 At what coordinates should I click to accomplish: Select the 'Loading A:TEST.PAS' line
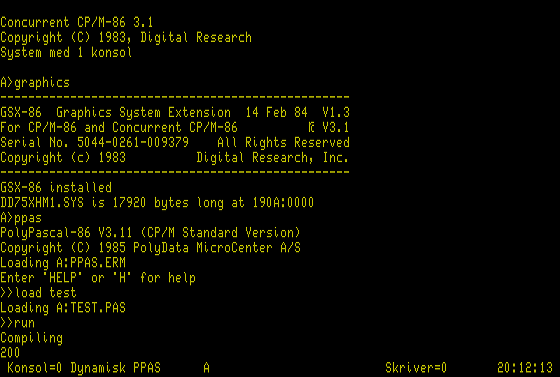coord(63,308)
